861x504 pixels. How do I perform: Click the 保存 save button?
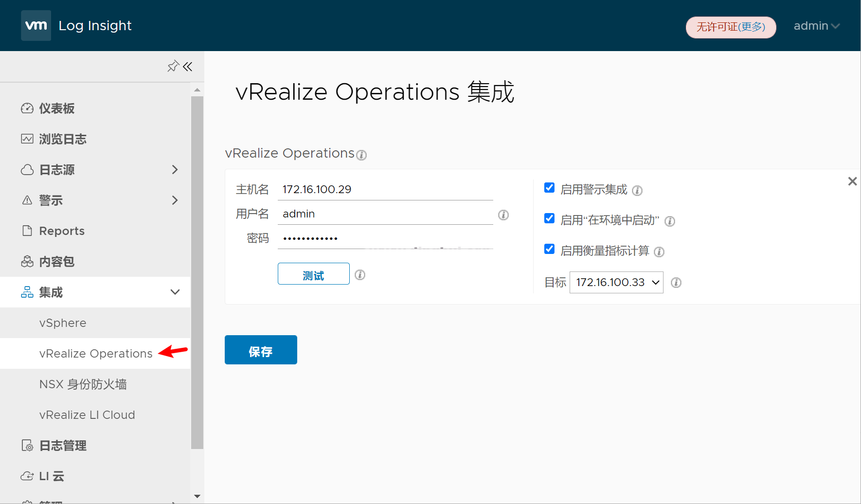pyautogui.click(x=261, y=350)
